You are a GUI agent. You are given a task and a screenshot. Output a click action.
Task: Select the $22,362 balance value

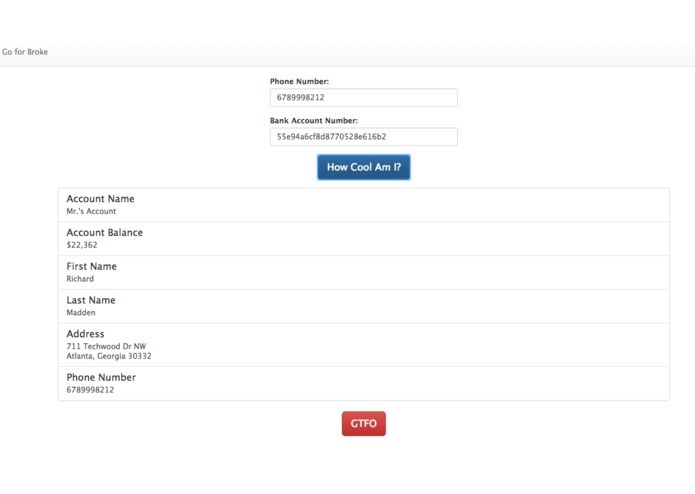coord(82,245)
